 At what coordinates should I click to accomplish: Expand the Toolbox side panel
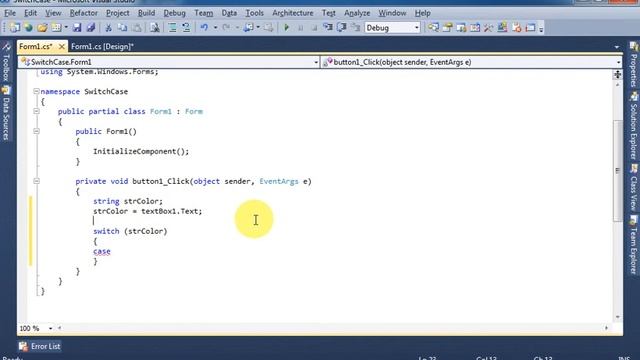pos(6,62)
